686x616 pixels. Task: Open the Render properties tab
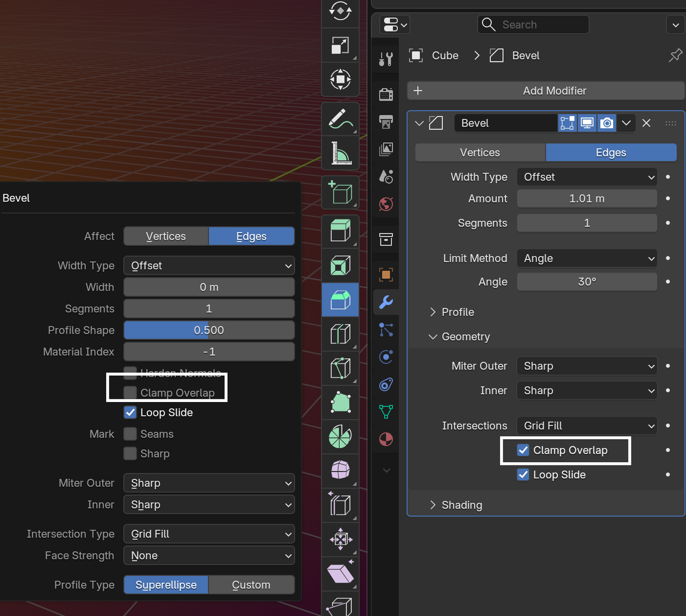click(x=386, y=95)
